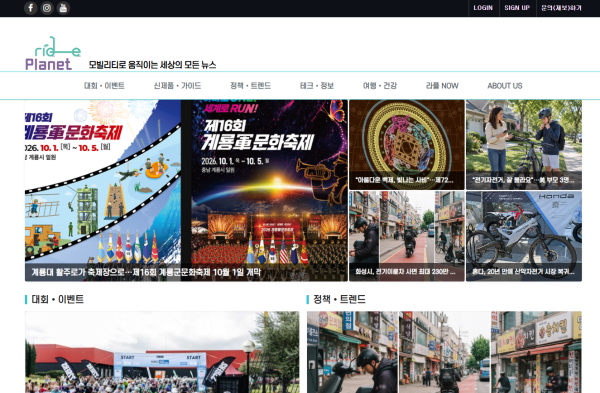Open the 계룡군문화축제 main banner article
This screenshot has width=600, height=393.
186,191
